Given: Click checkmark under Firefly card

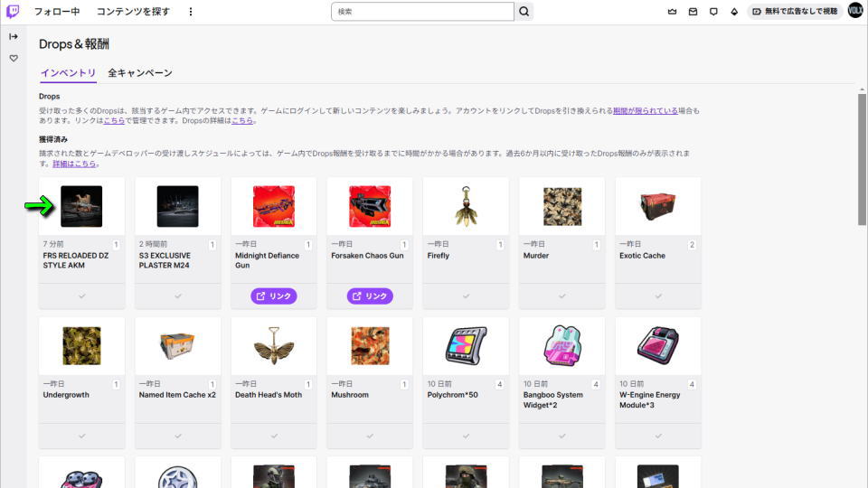Looking at the screenshot, I should 467,296.
